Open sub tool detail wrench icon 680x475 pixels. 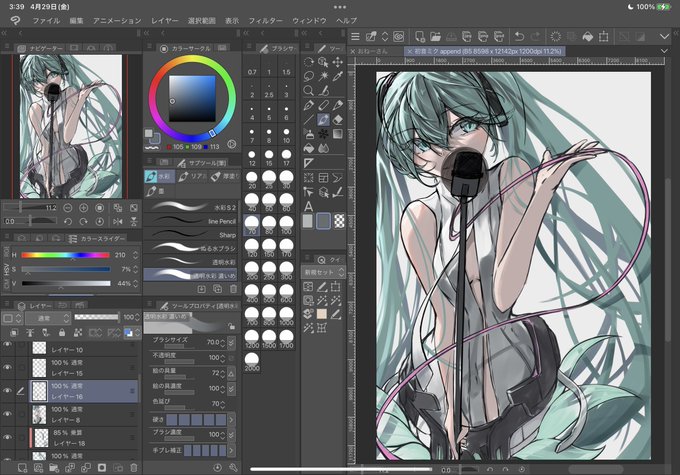click(233, 467)
